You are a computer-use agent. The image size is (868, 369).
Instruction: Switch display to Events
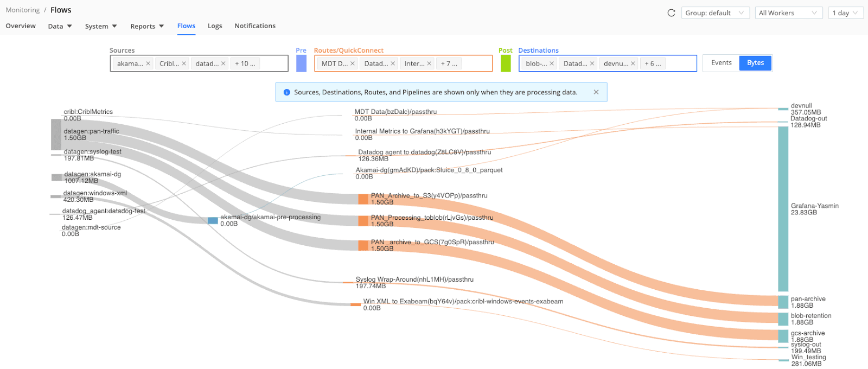pyautogui.click(x=721, y=63)
